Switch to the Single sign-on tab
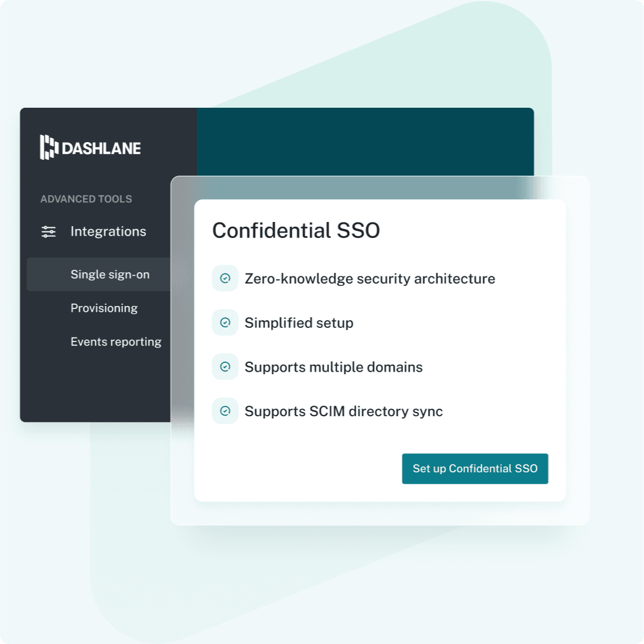644x644 pixels. coord(110,274)
